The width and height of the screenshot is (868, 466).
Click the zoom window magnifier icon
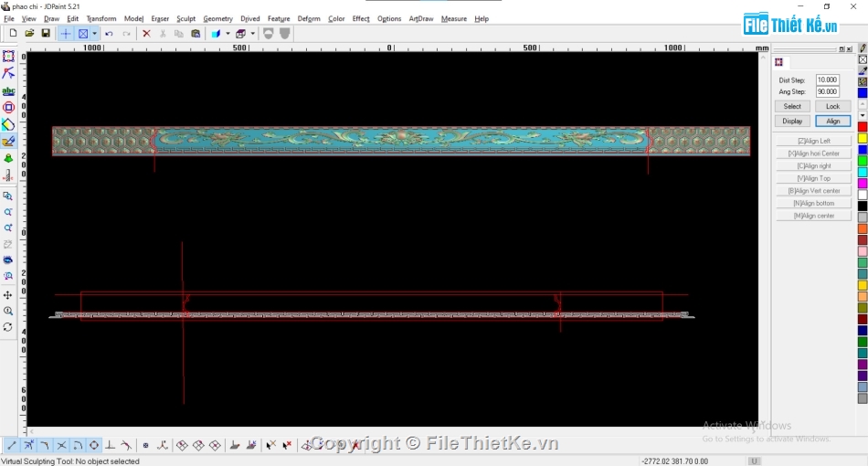[7, 196]
